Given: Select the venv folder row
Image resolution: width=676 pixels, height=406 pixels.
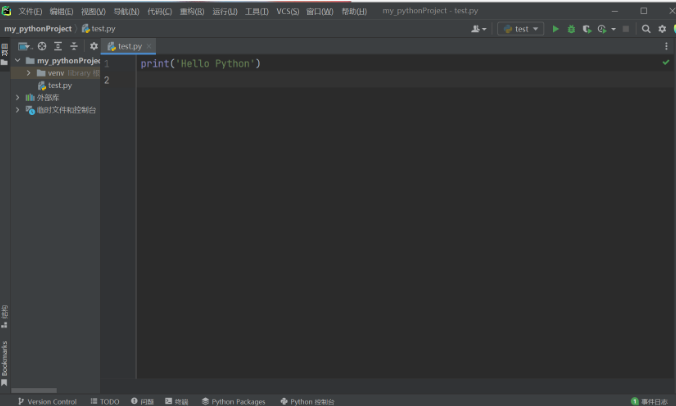Looking at the screenshot, I should click(55, 73).
